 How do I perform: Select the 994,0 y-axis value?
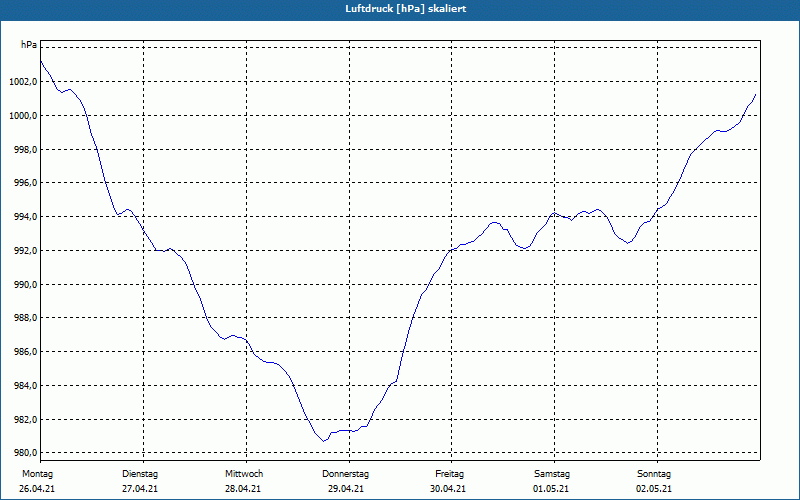click(x=24, y=217)
